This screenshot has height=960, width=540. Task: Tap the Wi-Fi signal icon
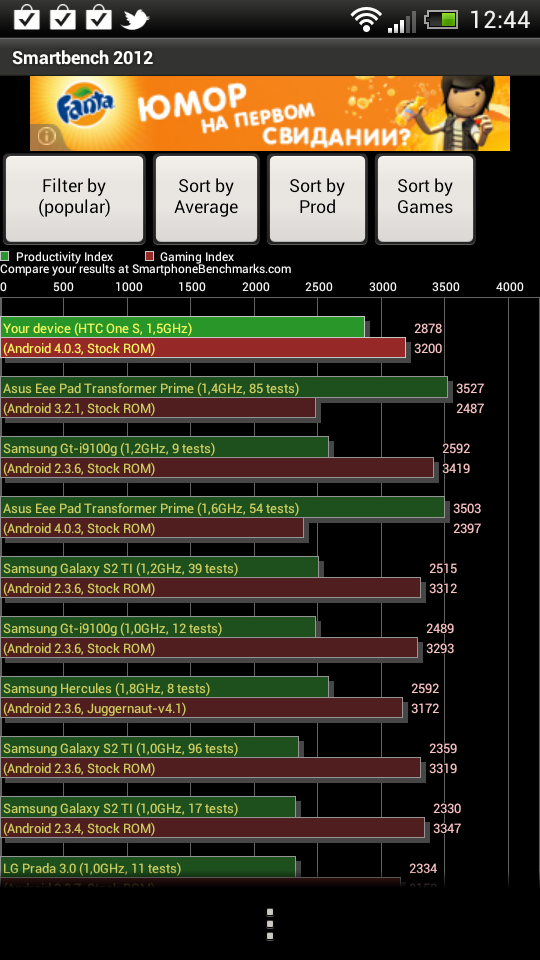coord(366,20)
